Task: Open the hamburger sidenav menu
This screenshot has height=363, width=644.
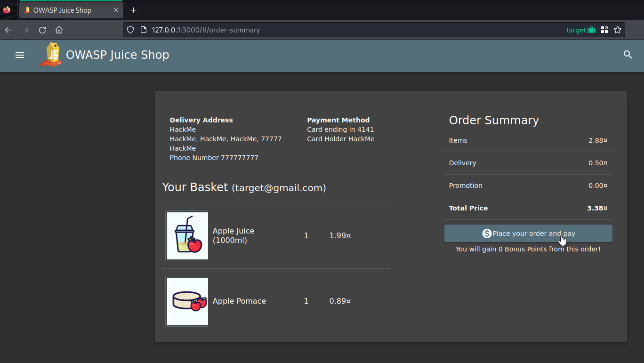Action: pyautogui.click(x=20, y=55)
